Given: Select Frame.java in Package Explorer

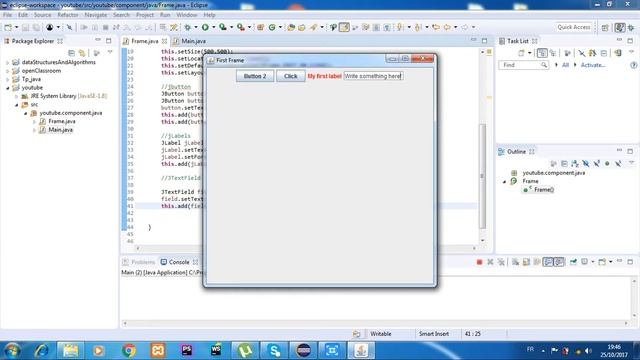Looking at the screenshot, I should [x=62, y=122].
